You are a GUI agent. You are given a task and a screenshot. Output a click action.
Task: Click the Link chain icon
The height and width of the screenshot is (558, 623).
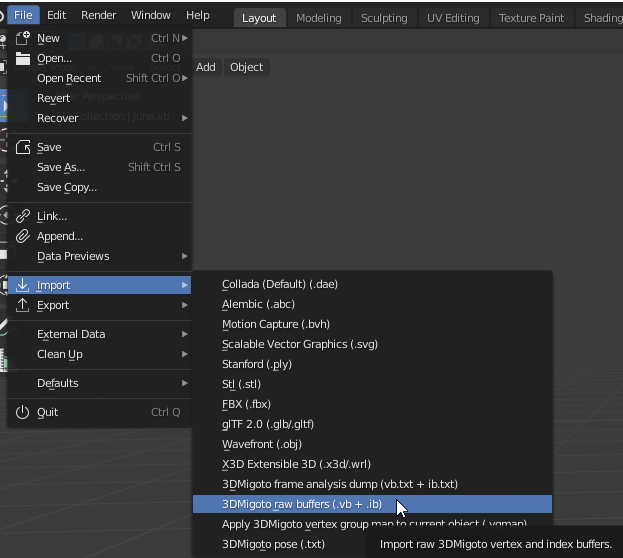pos(23,216)
